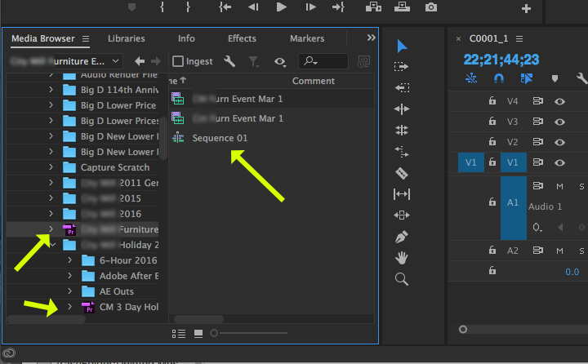Select the Rolling Edit tool
The image size is (588, 364).
coord(402,130)
